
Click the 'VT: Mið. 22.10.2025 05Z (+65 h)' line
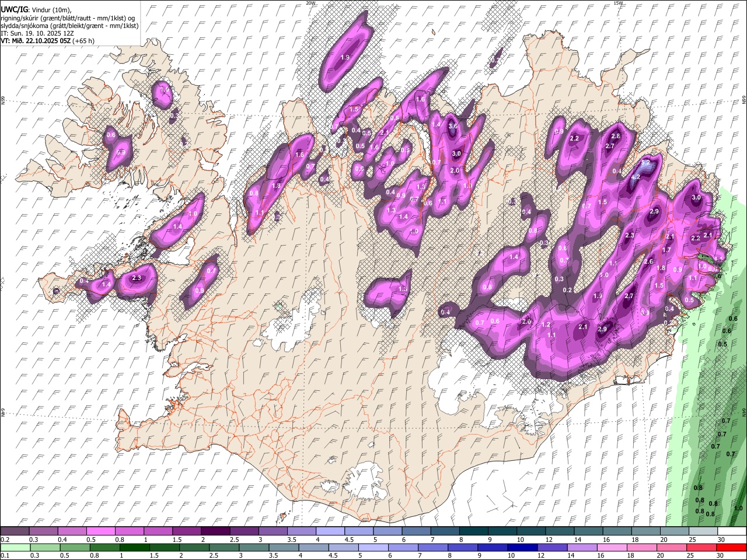[x=48, y=41]
